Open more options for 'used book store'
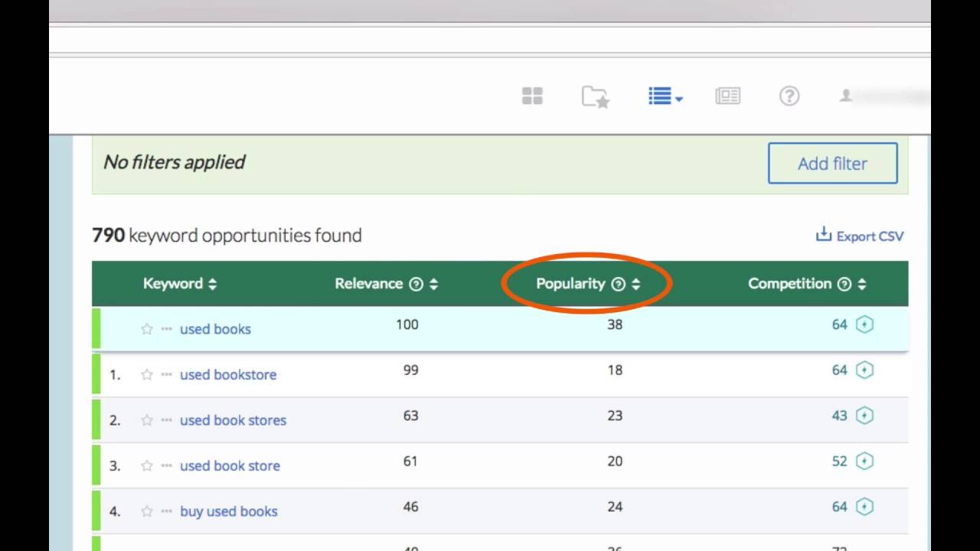Image resolution: width=980 pixels, height=551 pixels. click(x=166, y=465)
